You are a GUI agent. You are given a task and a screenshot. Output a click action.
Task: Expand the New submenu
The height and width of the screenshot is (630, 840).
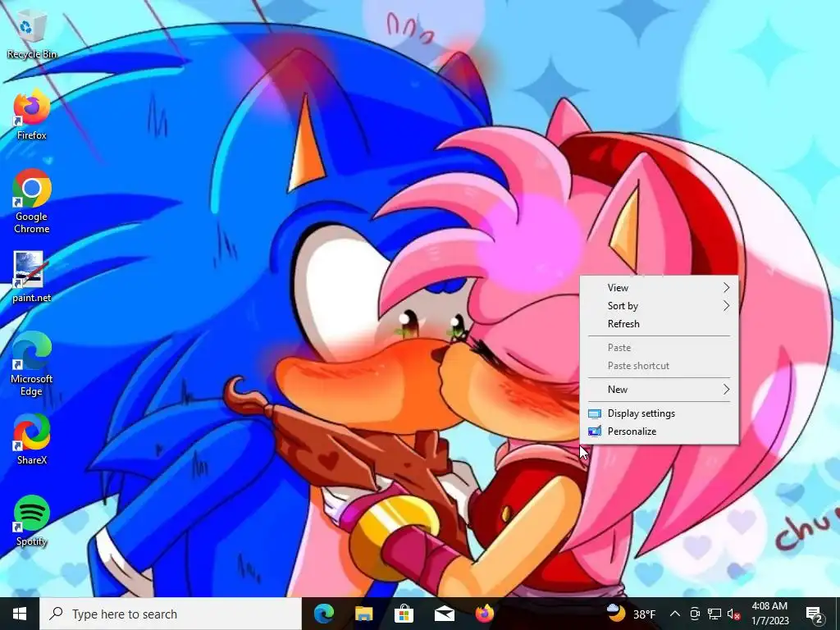660,390
